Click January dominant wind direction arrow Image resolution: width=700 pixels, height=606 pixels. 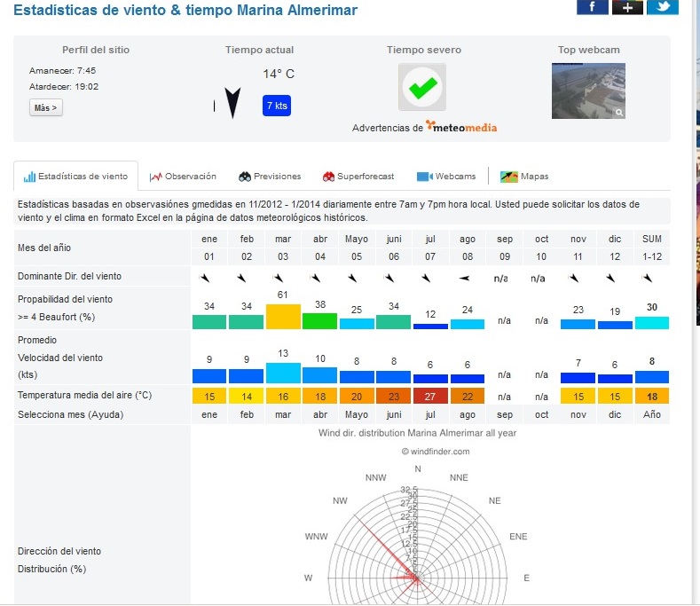[x=204, y=279]
